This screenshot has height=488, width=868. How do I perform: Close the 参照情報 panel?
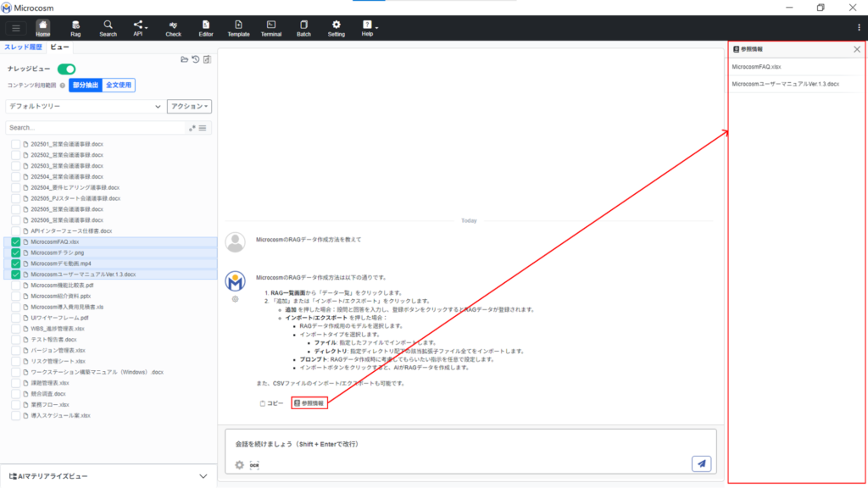[857, 49]
